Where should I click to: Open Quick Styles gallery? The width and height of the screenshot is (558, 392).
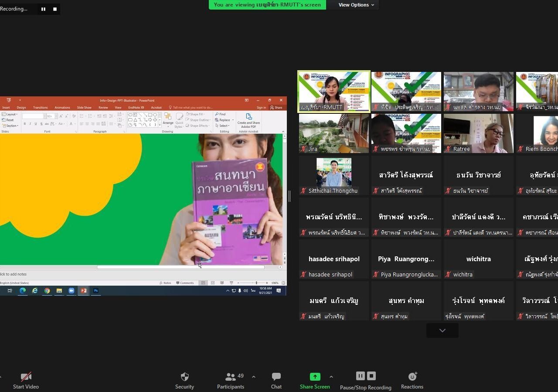tap(179, 120)
